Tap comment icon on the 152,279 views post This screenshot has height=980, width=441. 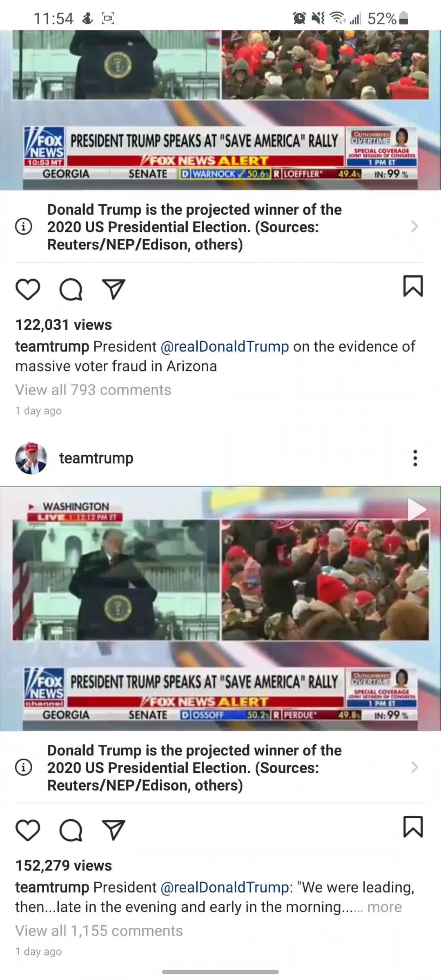71,831
